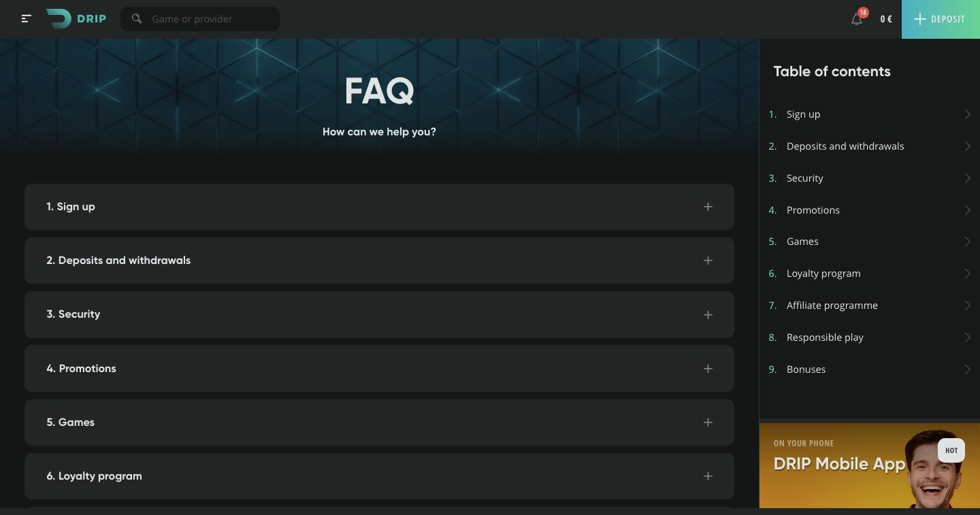Click the green Deposit button
This screenshot has width=980, height=515.
(x=940, y=19)
